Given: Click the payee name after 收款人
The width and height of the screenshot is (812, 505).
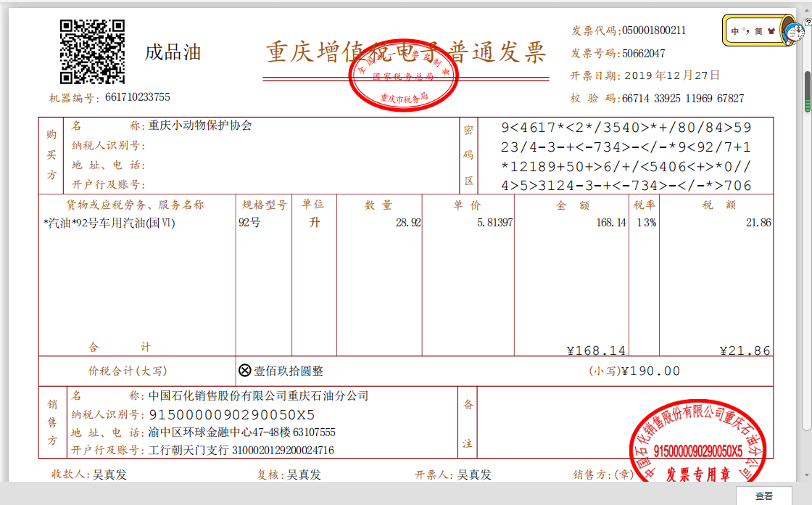Looking at the screenshot, I should [109, 475].
